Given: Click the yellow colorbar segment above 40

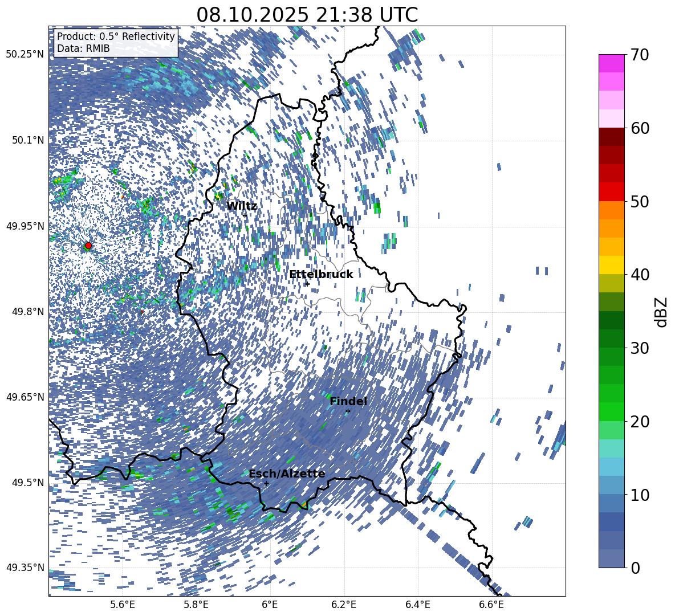Looking at the screenshot, I should pos(611,265).
